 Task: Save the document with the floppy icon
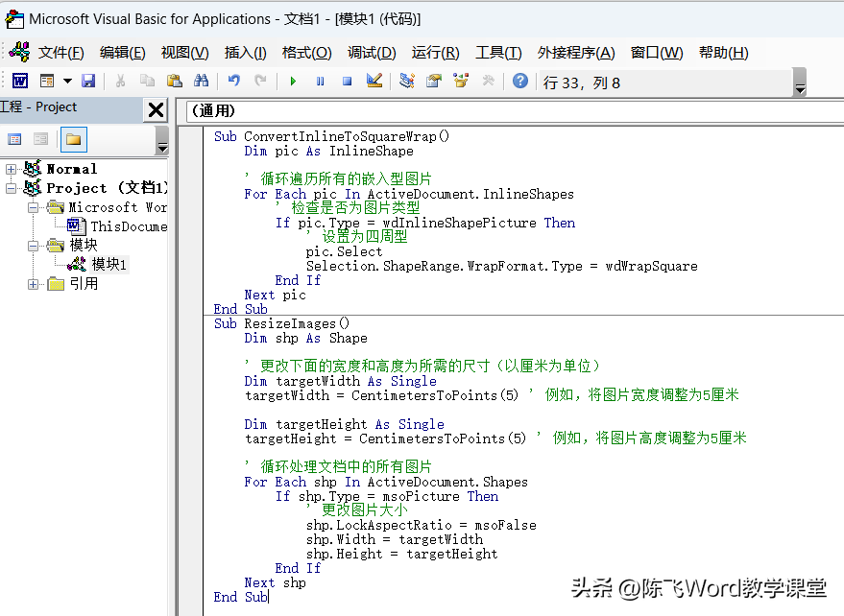point(88,82)
